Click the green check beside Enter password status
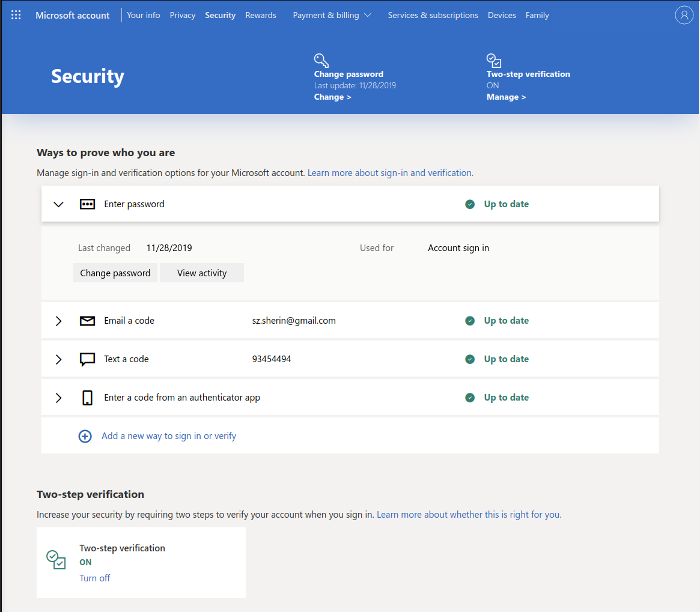The height and width of the screenshot is (612, 700). coord(470,204)
